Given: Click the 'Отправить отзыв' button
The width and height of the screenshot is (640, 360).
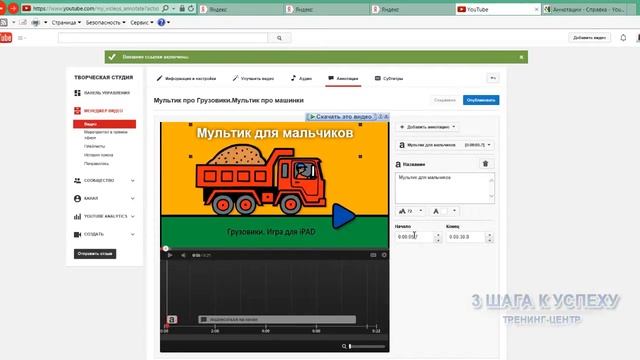Looking at the screenshot, I should tap(95, 253).
